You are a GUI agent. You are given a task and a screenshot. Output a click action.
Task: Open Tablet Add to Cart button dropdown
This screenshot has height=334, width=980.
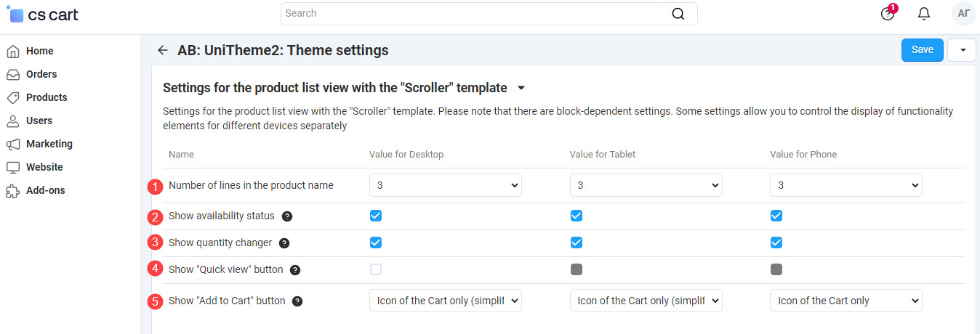click(x=646, y=301)
